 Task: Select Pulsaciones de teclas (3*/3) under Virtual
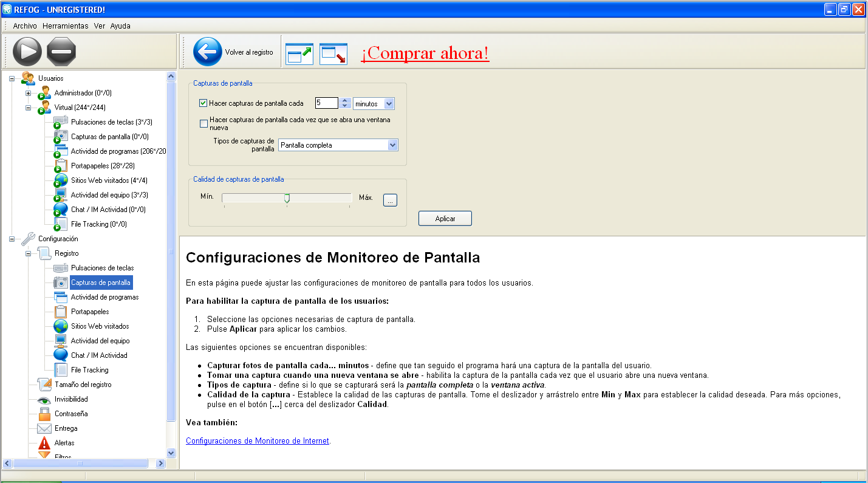point(111,122)
